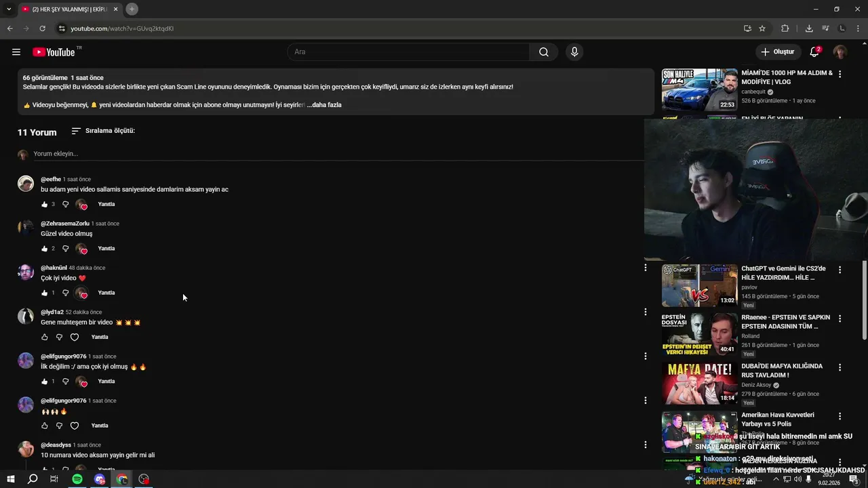Bookmark this page with the star icon

coord(762,28)
